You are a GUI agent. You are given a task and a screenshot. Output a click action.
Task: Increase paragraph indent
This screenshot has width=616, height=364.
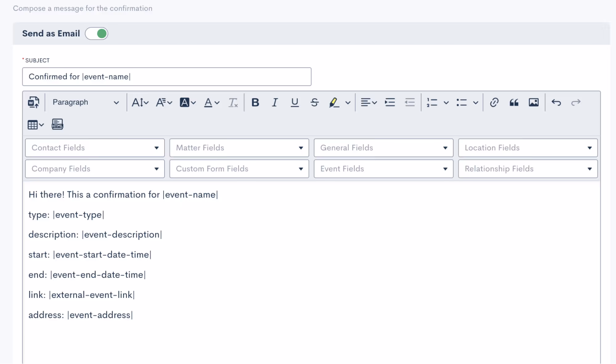click(390, 102)
